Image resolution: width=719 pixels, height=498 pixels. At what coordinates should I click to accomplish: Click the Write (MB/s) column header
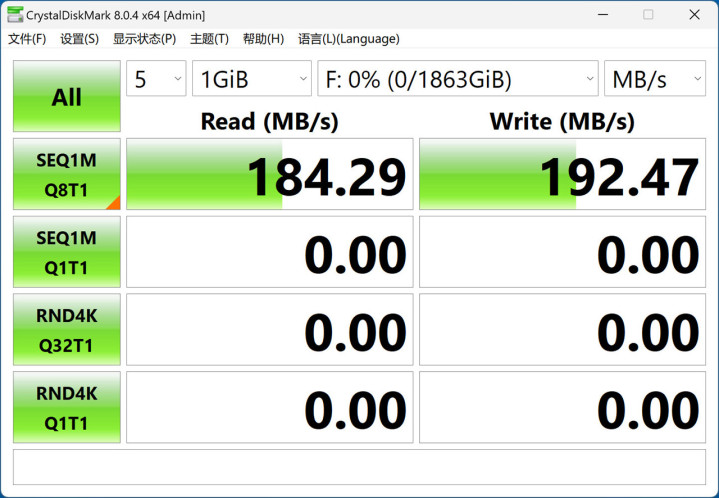click(x=563, y=122)
